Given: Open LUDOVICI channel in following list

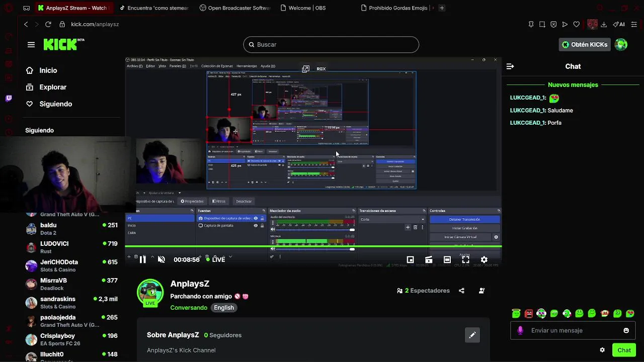Looking at the screenshot, I should tap(71, 247).
